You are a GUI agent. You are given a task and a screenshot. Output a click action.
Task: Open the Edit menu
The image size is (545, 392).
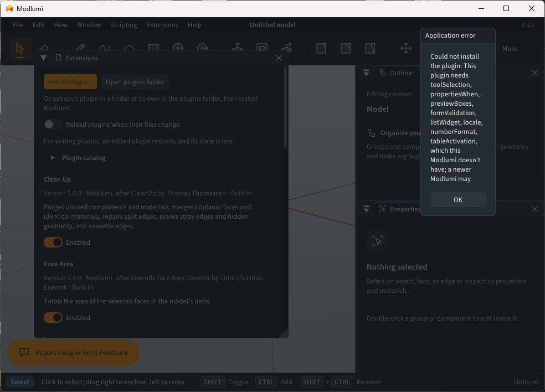[x=39, y=25]
